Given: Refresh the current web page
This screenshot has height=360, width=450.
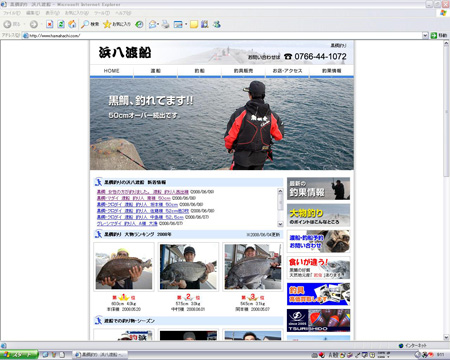Looking at the screenshot, I should click(x=61, y=24).
